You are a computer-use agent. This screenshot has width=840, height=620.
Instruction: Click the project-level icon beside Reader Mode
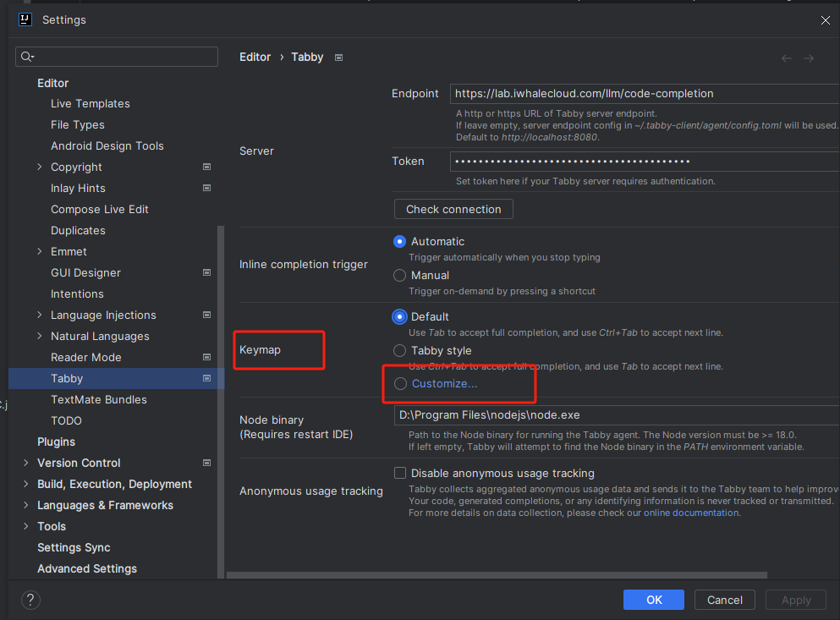tap(206, 357)
